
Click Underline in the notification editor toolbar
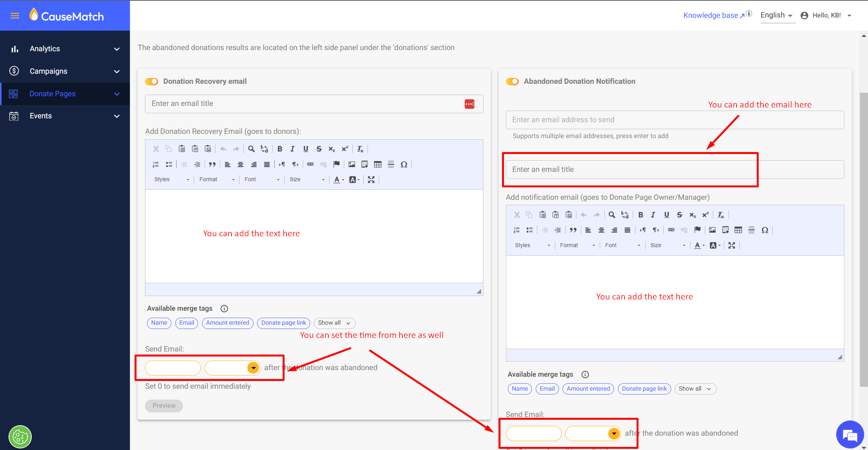666,215
